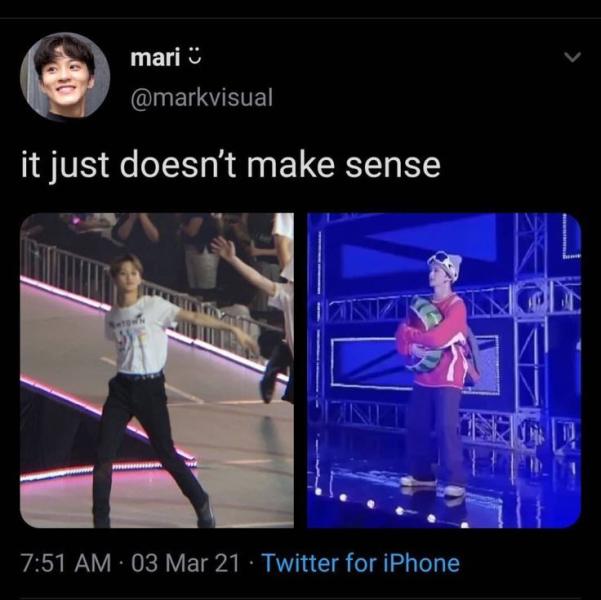Click the display name mari
Screen dimensions: 601x600
(x=153, y=60)
